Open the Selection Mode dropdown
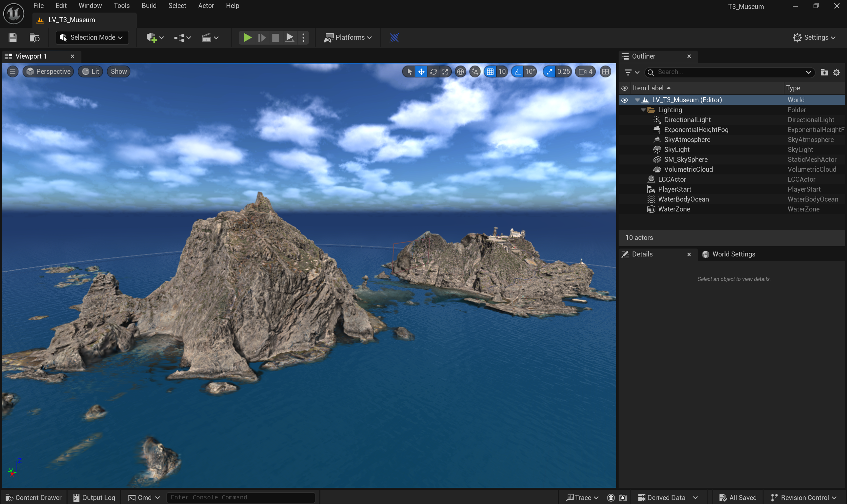The image size is (847, 504). pos(92,37)
